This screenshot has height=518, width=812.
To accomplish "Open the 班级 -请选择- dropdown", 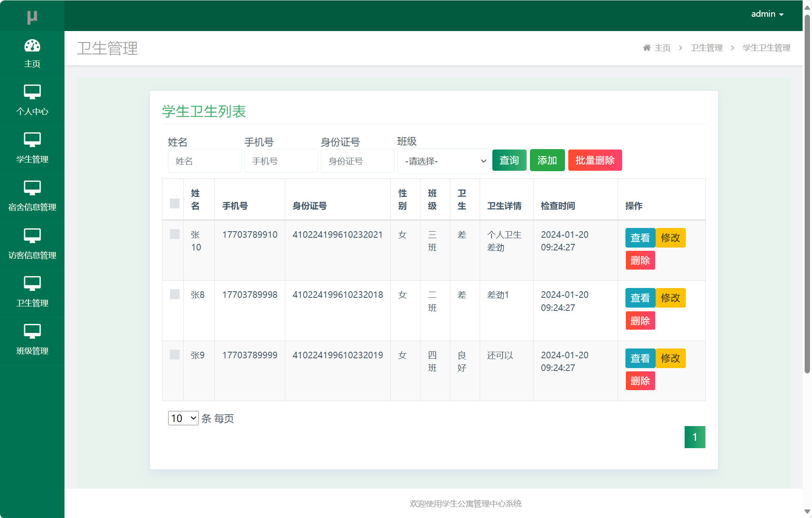I will (x=443, y=161).
